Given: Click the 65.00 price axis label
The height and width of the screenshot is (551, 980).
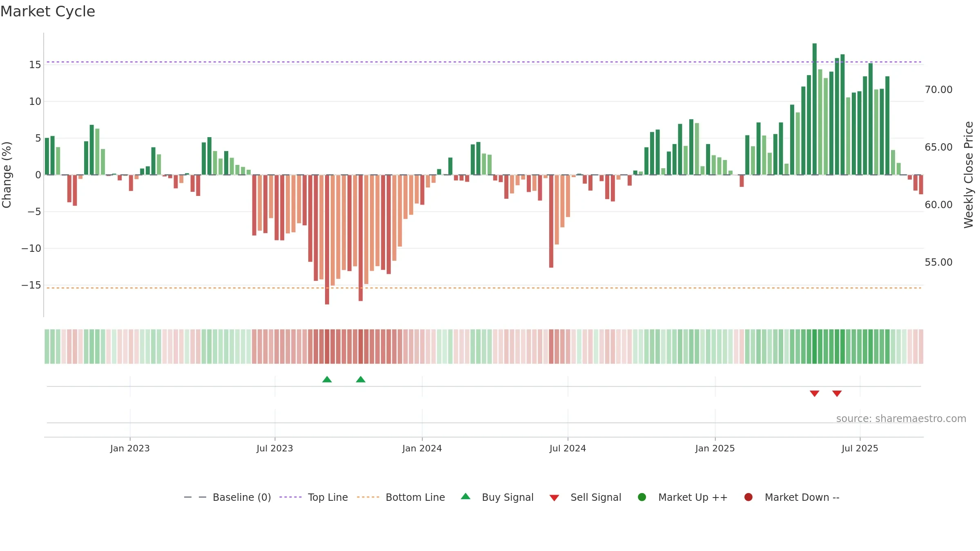Looking at the screenshot, I should tap(938, 147).
